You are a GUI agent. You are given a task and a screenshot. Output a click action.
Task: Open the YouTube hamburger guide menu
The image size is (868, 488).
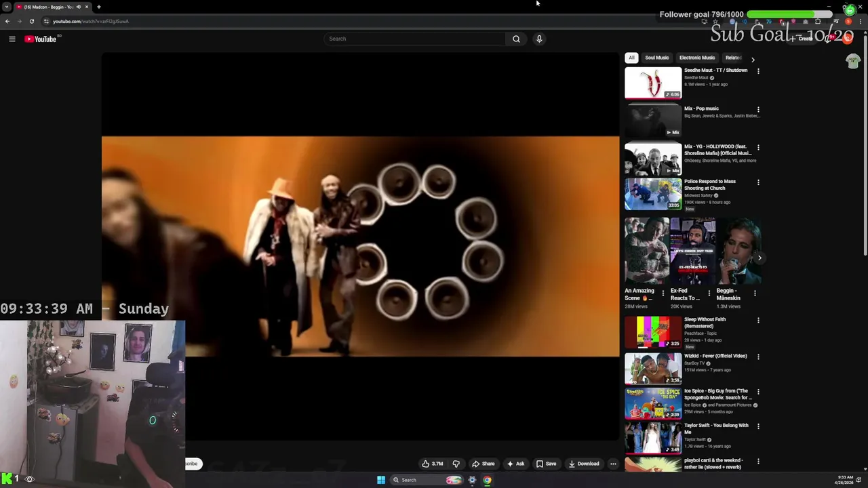(12, 39)
